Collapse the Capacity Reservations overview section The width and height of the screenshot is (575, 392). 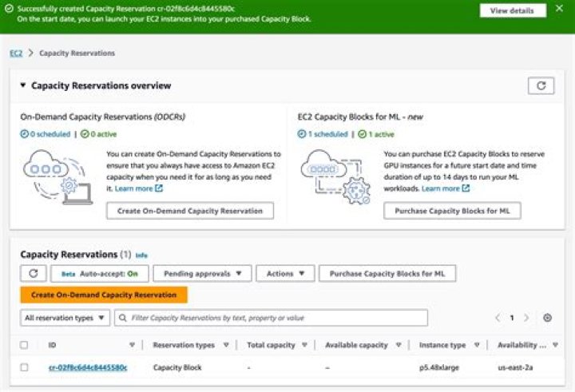[23, 86]
